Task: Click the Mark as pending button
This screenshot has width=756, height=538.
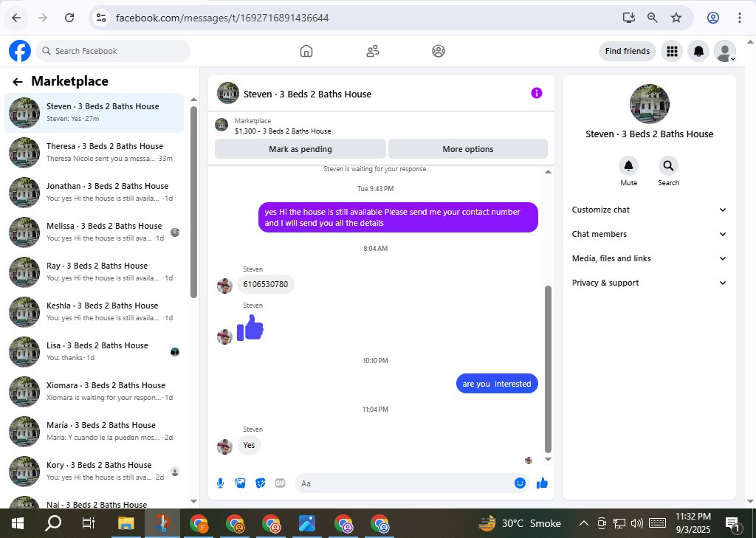Action: [x=300, y=149]
